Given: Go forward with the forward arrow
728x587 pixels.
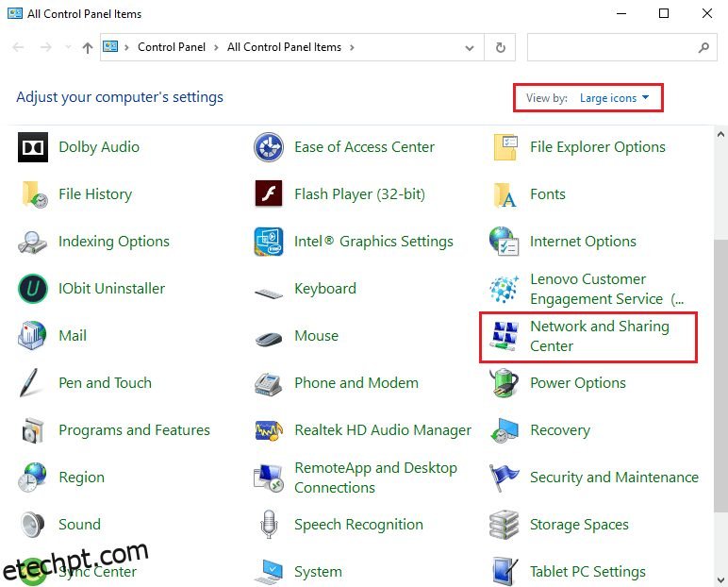Looking at the screenshot, I should tap(45, 47).
